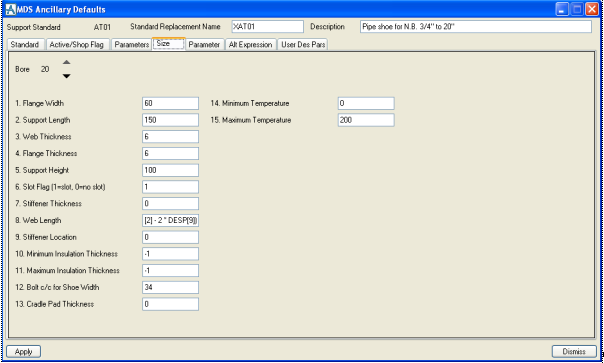Click the '8. Web Length' label
Screen dimensions: 604x363
[38, 220]
